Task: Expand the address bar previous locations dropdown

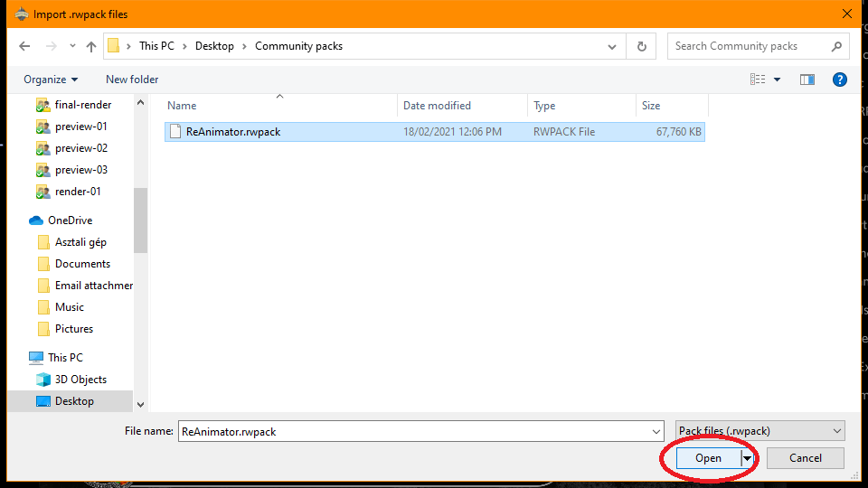Action: click(x=612, y=46)
